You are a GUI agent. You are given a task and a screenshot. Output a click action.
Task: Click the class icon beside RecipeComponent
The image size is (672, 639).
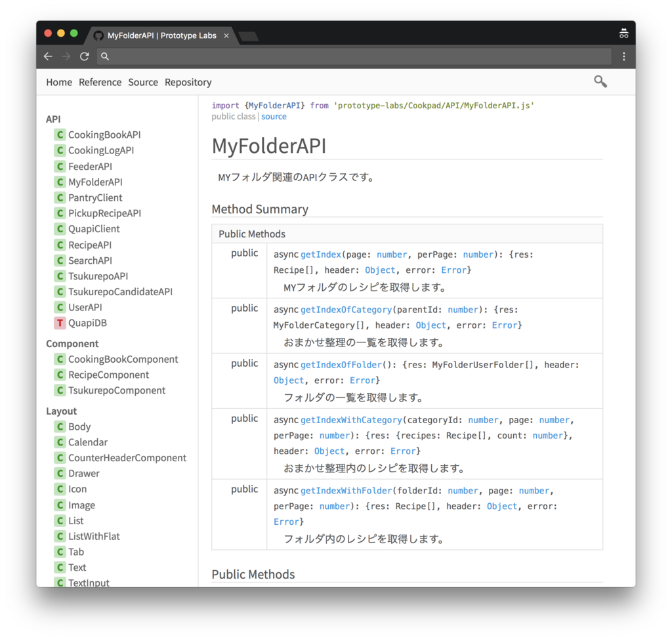click(60, 375)
